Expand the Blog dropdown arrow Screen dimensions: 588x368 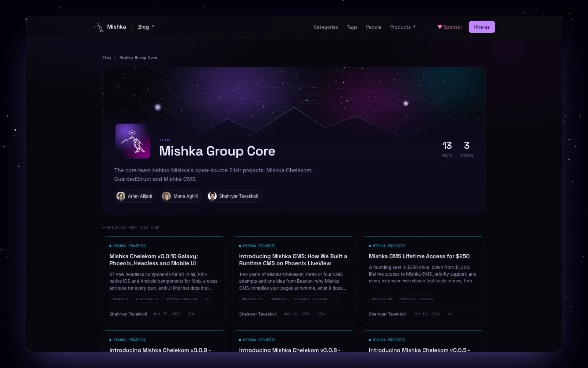(153, 26)
